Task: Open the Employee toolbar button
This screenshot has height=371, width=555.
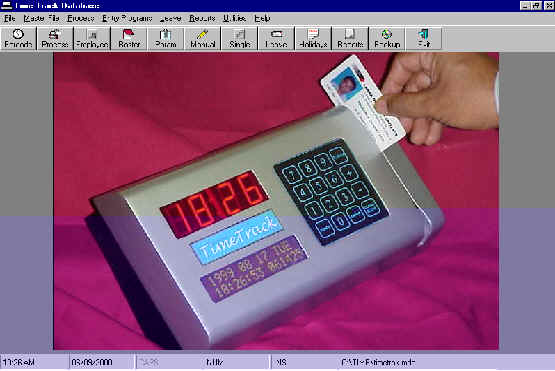Action: click(x=92, y=38)
